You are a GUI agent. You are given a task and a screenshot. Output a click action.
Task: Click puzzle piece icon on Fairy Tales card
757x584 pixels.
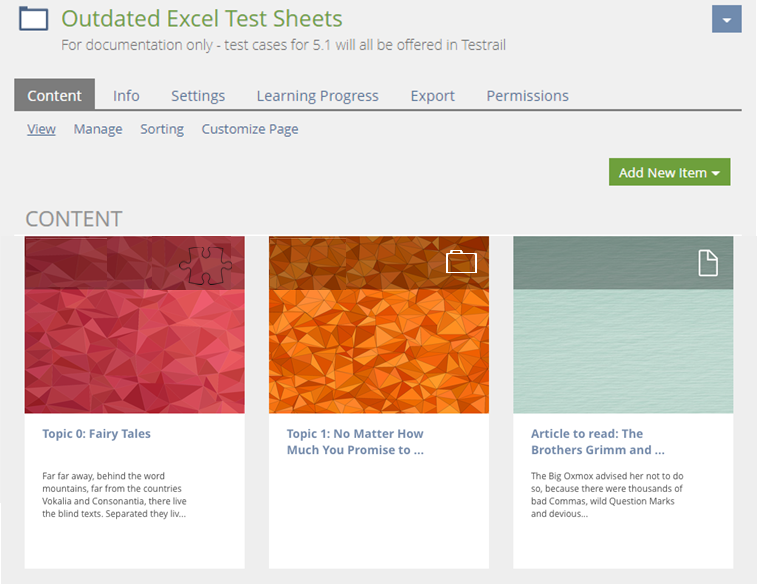tap(205, 262)
